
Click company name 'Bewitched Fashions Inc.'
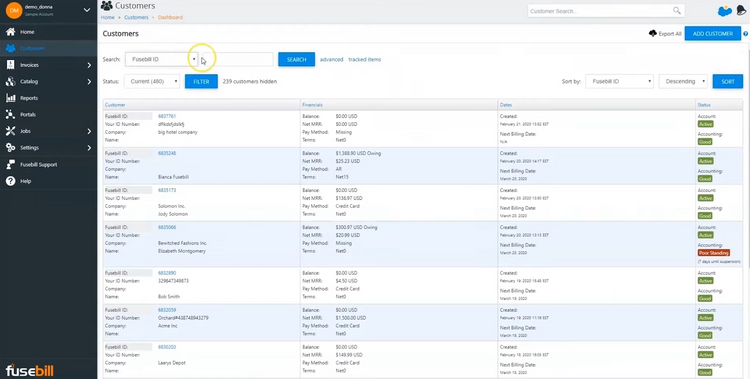coord(182,243)
